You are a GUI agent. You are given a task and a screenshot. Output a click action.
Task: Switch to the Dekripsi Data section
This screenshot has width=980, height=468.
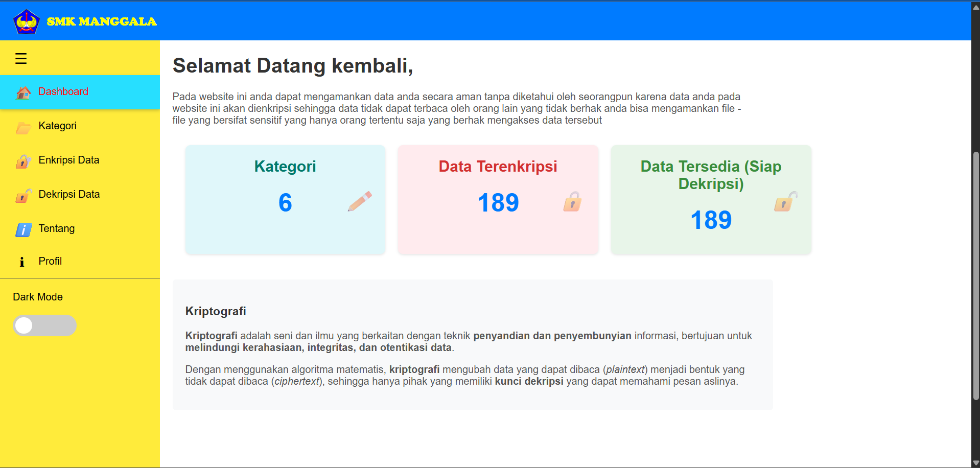pyautogui.click(x=69, y=195)
